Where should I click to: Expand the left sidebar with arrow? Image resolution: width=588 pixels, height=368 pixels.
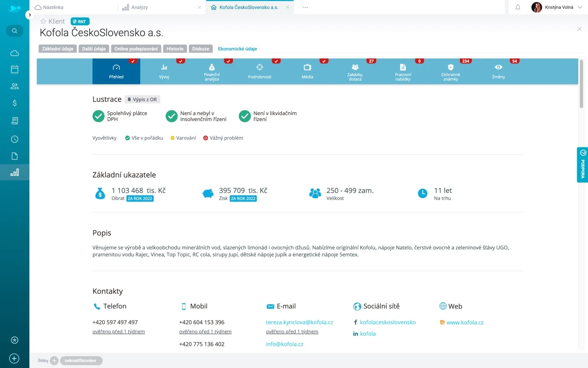[29, 15]
